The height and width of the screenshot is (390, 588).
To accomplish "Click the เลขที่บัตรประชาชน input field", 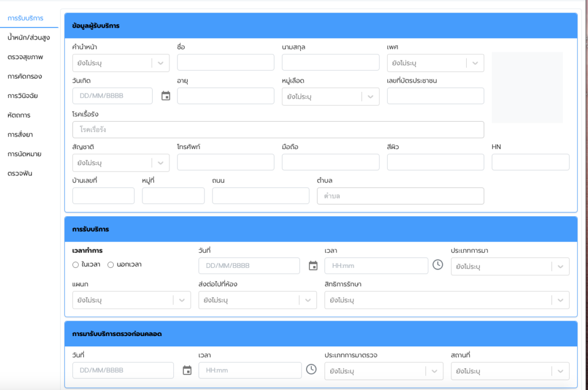I will point(435,96).
